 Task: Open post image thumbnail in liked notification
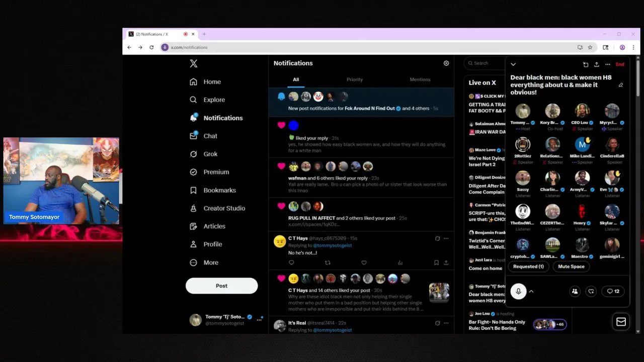coord(439,293)
